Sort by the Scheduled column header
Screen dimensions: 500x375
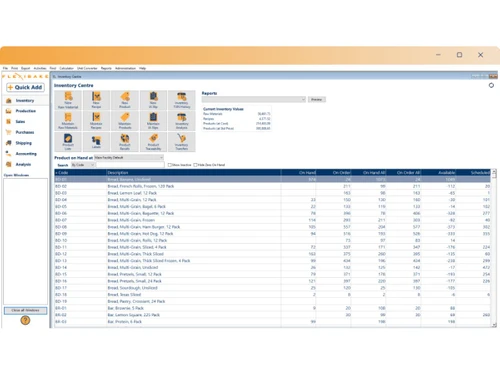tap(474, 173)
